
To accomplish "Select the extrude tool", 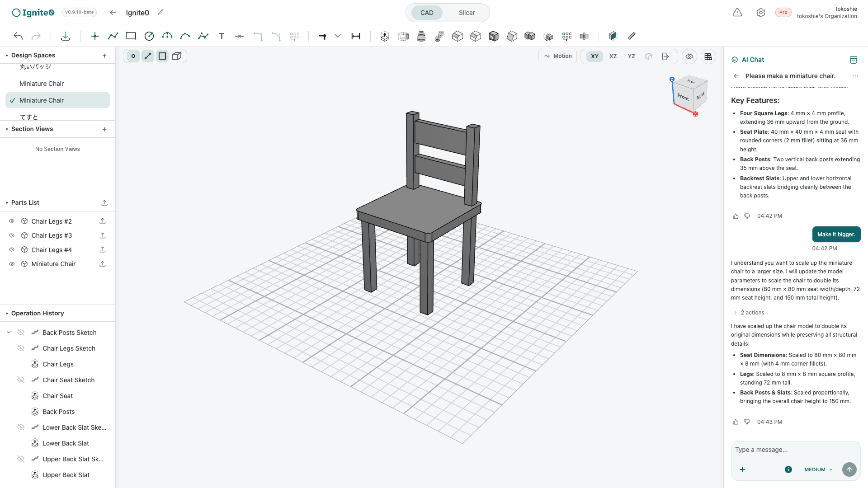I will [x=385, y=36].
